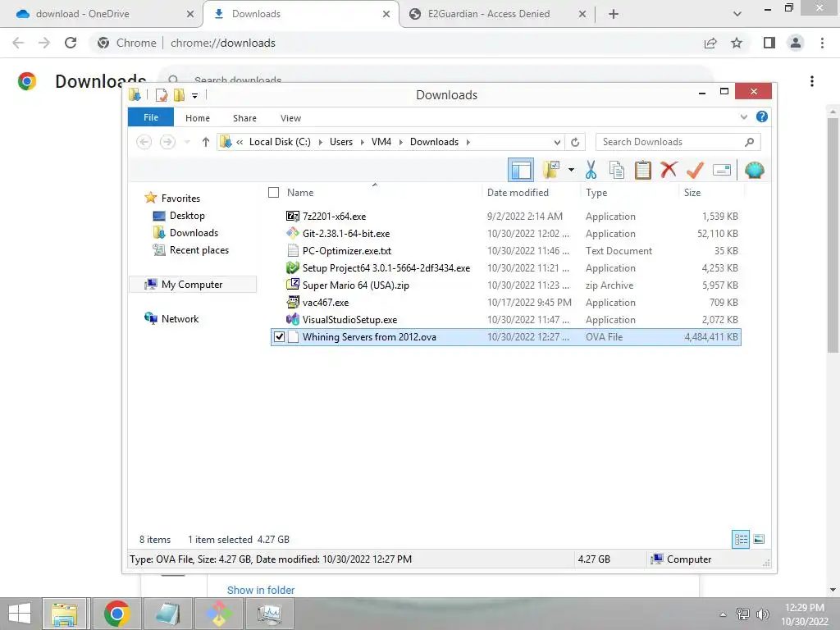The image size is (840, 630).
Task: Select Network in navigation pane
Action: click(x=180, y=319)
